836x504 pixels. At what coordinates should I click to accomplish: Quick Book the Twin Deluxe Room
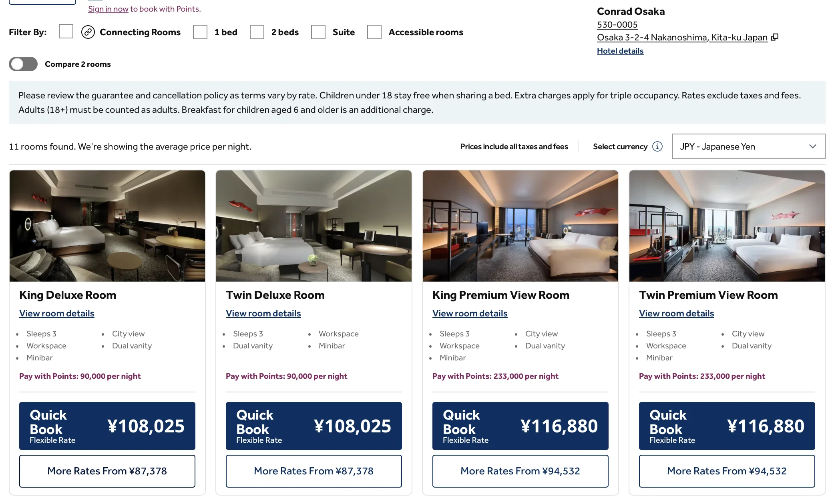pos(313,426)
